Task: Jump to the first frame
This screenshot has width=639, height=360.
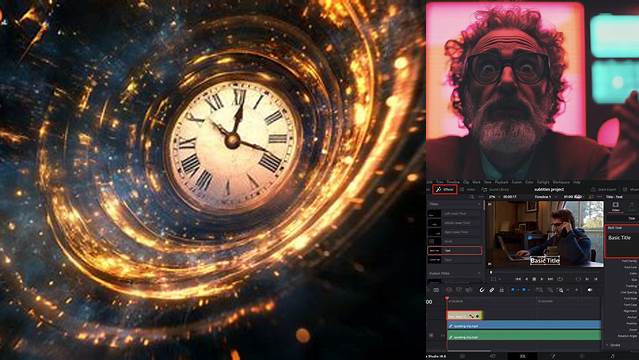Action: point(518,279)
